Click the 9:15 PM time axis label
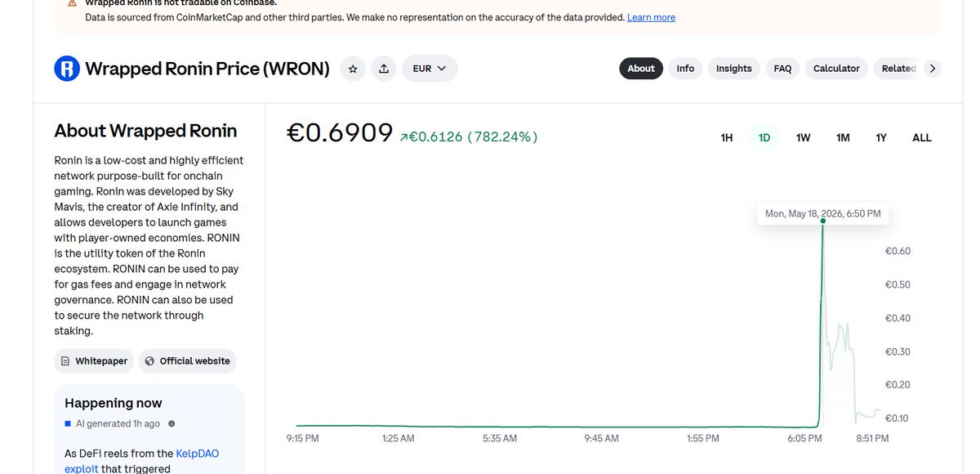Screen dimensions: 980x474 click(x=302, y=439)
